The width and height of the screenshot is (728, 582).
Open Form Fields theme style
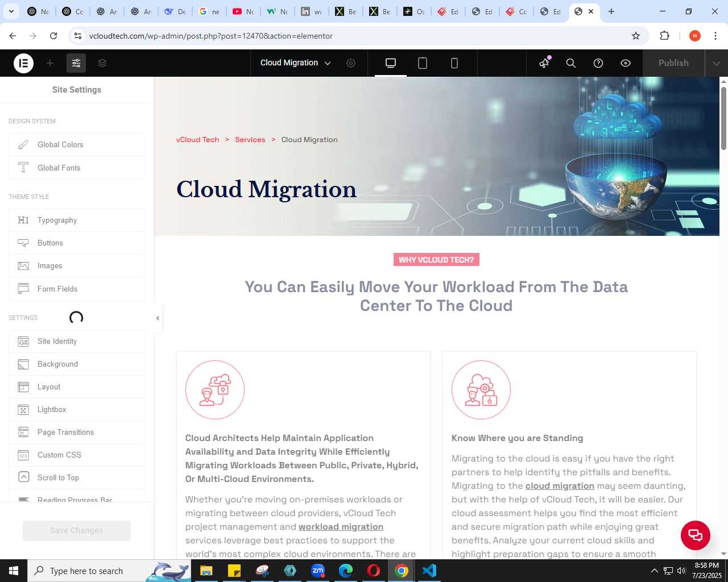point(77,289)
